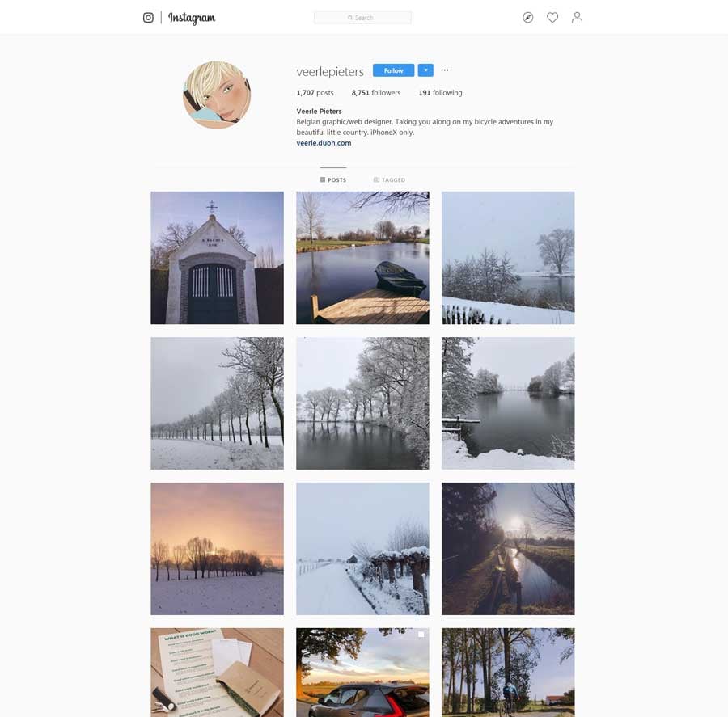728x717 pixels.
Task: Open the pink sunset snowy trees photo
Action: pos(217,549)
